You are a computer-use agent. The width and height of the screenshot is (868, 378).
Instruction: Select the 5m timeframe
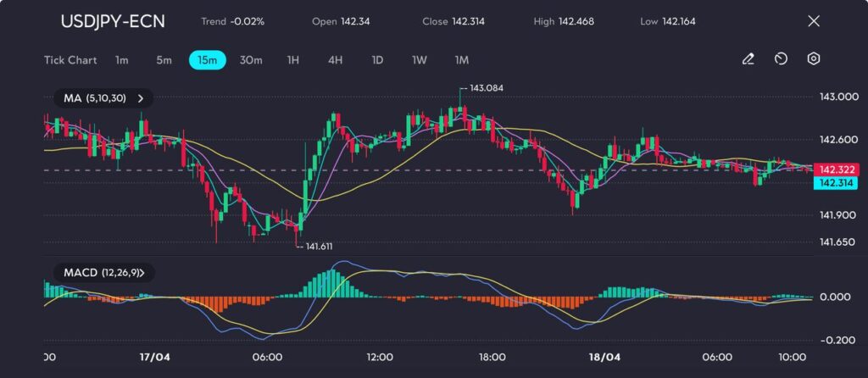pyautogui.click(x=164, y=60)
